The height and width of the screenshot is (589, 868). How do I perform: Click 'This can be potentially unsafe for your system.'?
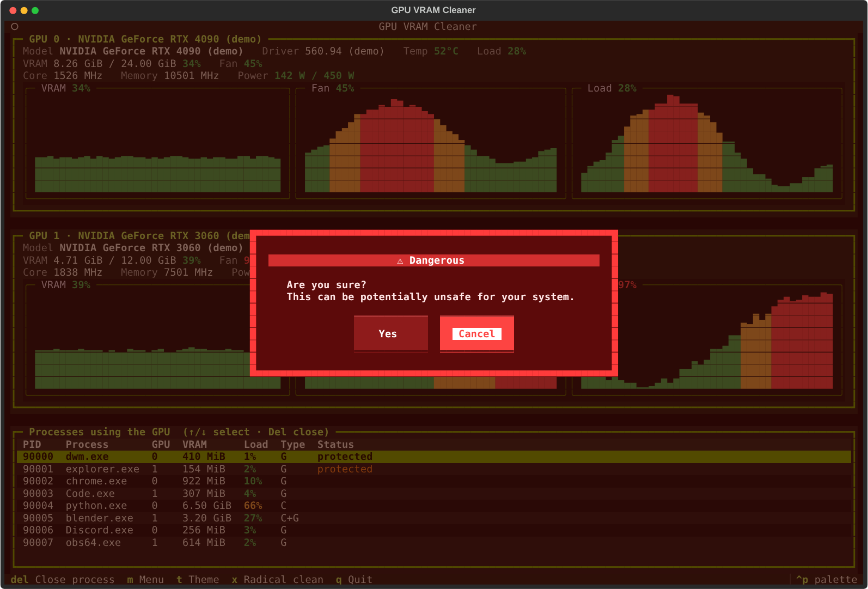coord(431,297)
